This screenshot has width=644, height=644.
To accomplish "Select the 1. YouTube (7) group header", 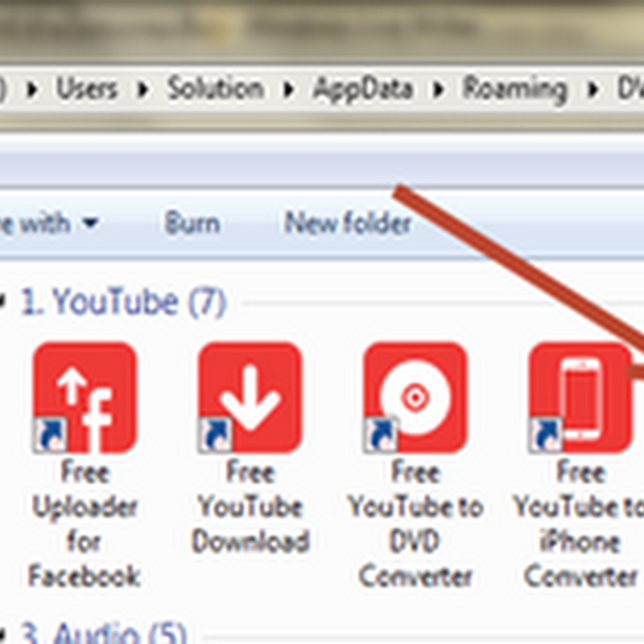I will [x=124, y=302].
